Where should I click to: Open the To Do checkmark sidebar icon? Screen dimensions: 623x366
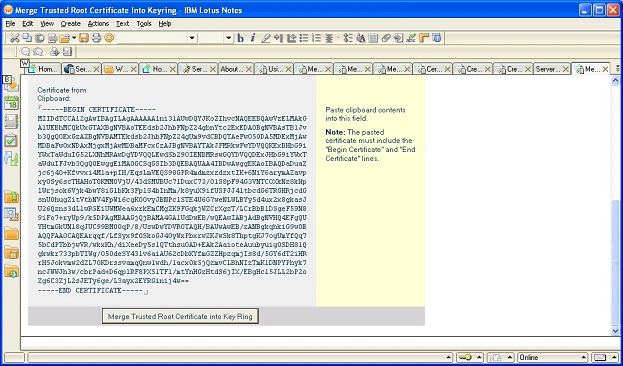click(x=11, y=140)
